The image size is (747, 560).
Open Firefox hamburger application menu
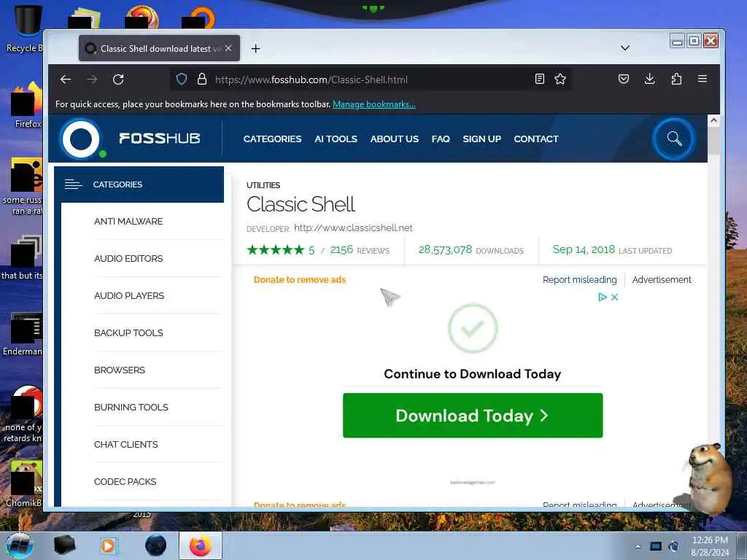pyautogui.click(x=703, y=79)
